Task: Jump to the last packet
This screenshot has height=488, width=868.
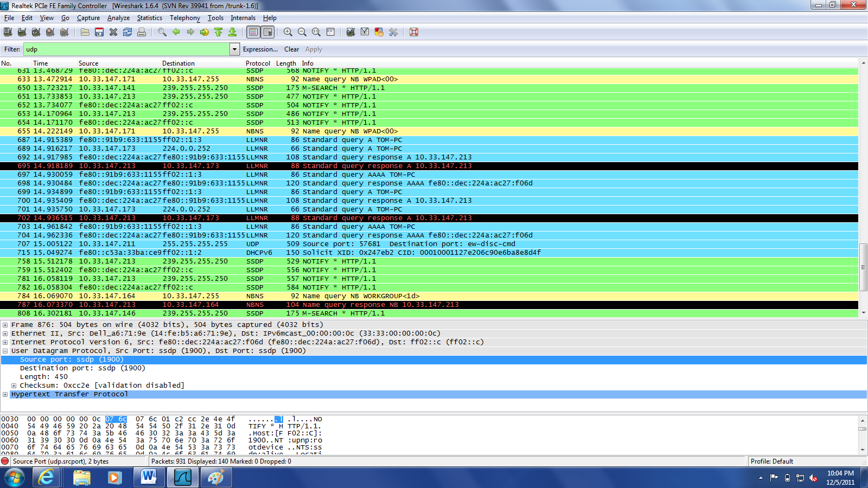Action: (233, 32)
